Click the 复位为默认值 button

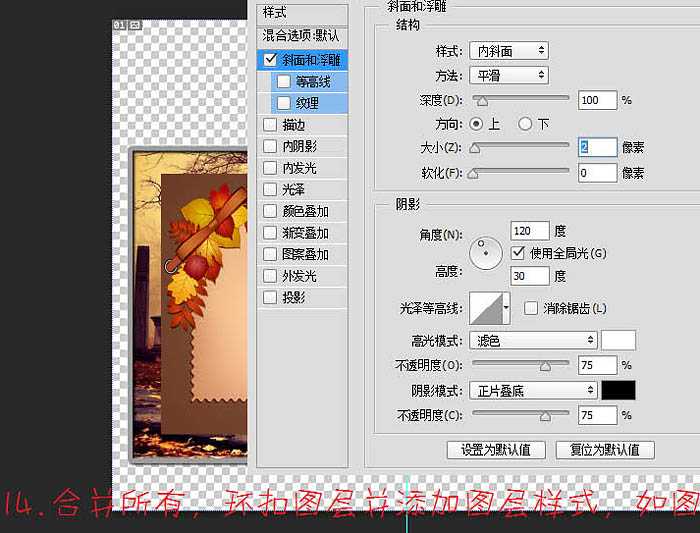coord(605,450)
